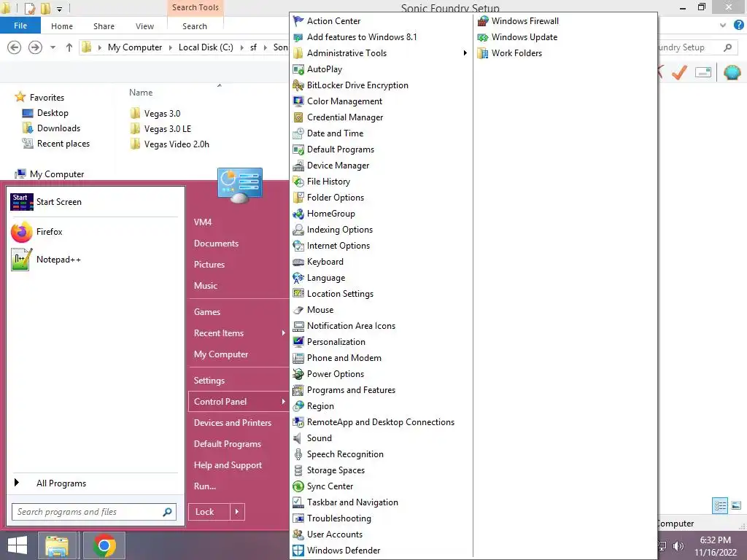This screenshot has width=747, height=560.
Task: Open the Mouse icon
Action: click(298, 309)
